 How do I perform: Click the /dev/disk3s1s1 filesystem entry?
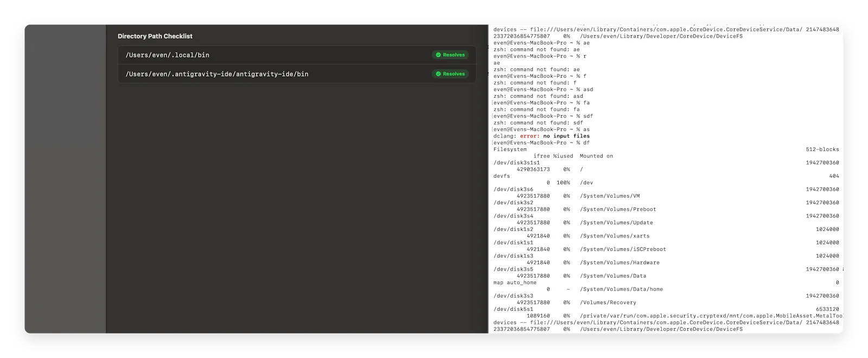click(516, 162)
